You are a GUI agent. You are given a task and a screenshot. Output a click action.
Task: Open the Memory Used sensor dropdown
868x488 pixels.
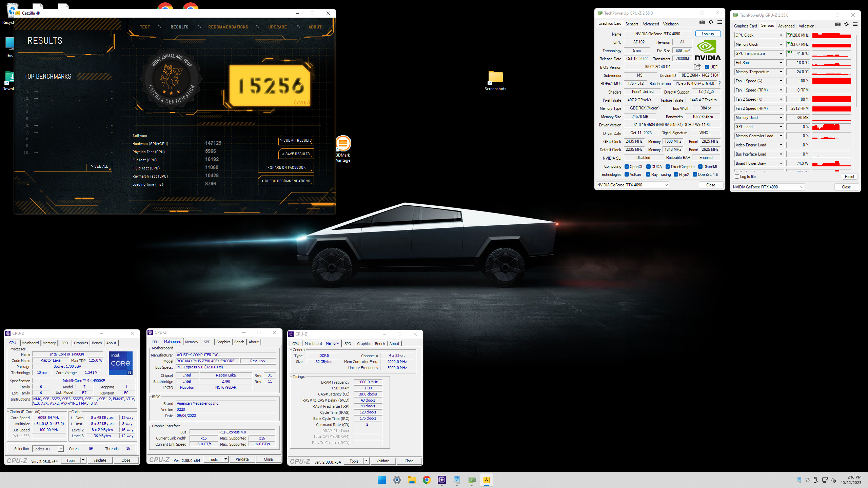781,118
